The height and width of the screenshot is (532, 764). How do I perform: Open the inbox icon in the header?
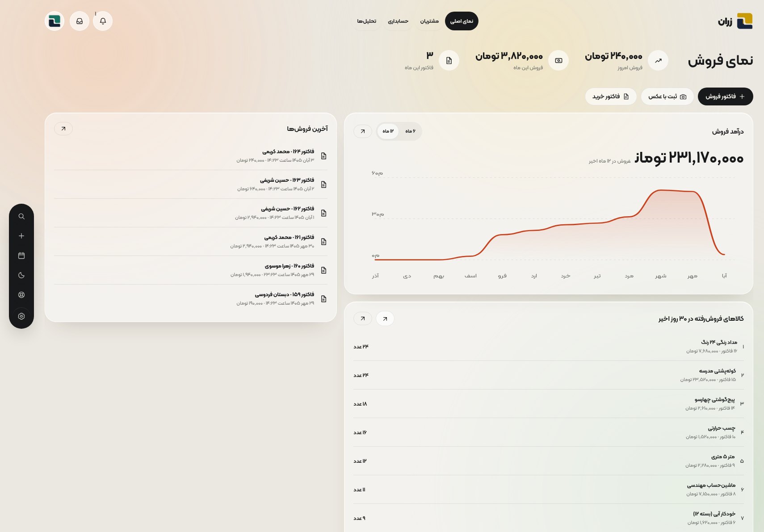[x=80, y=21]
